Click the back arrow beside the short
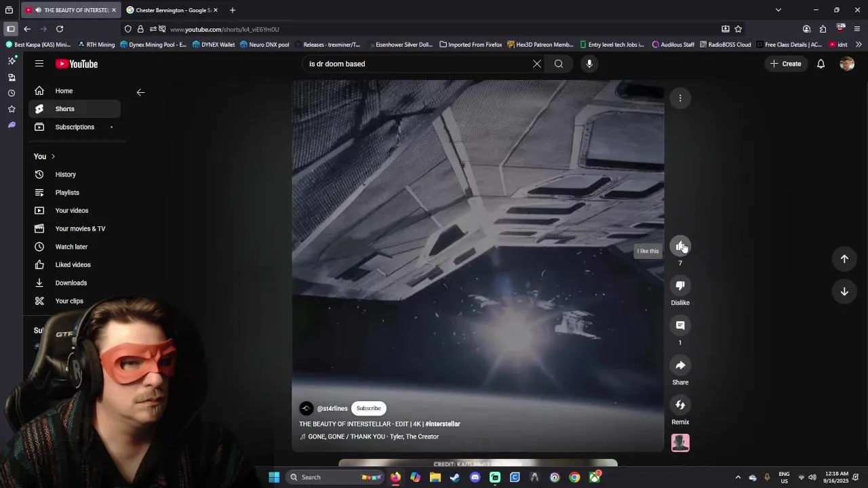This screenshot has width=868, height=488. [140, 92]
